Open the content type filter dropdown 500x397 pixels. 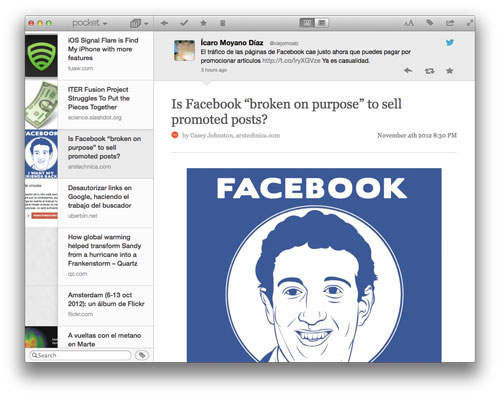(139, 23)
